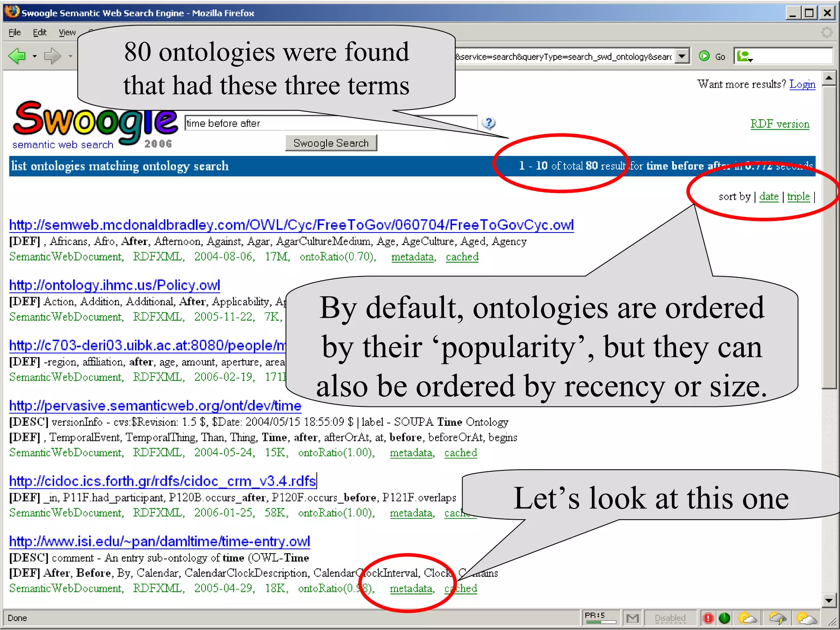Open metadata link for time-entry.owl result
Screen dimensions: 840x630
411,589
